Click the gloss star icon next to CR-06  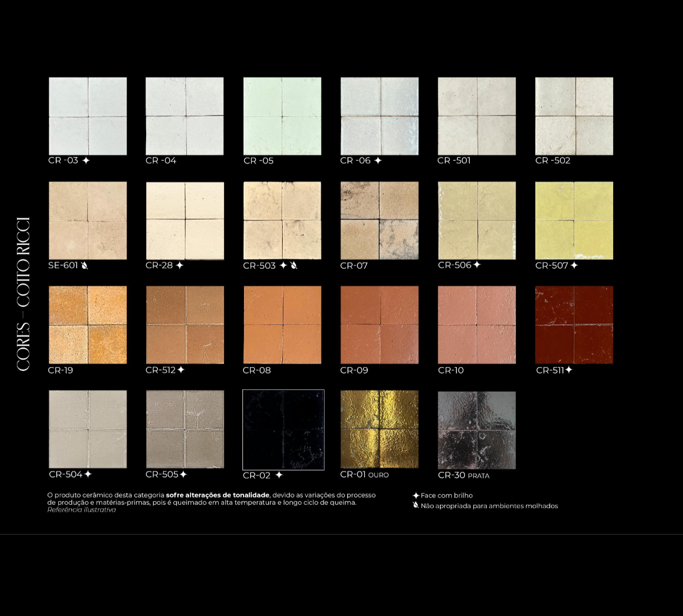pyautogui.click(x=378, y=160)
